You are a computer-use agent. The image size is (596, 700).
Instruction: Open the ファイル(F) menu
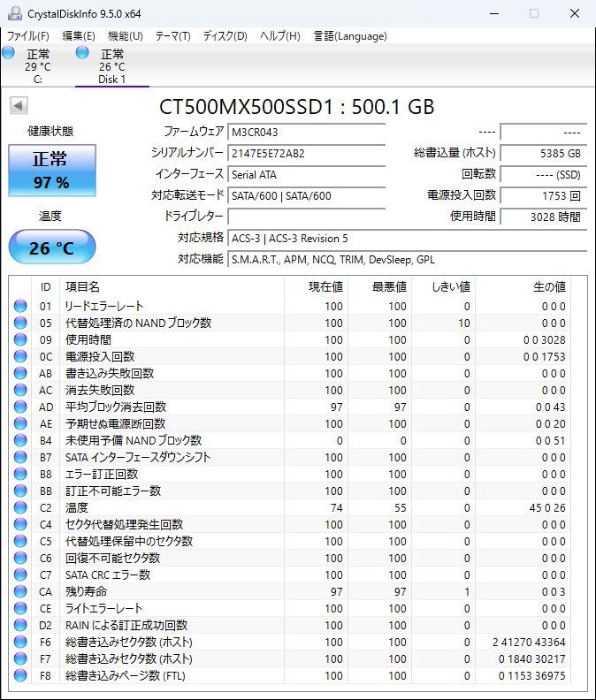point(28,36)
